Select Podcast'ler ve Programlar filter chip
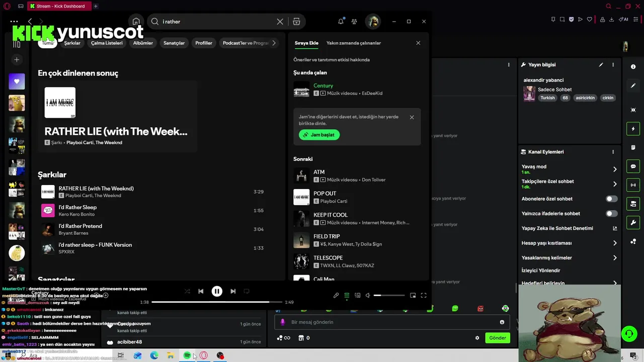Image resolution: width=644 pixels, height=362 pixels. coord(246,43)
